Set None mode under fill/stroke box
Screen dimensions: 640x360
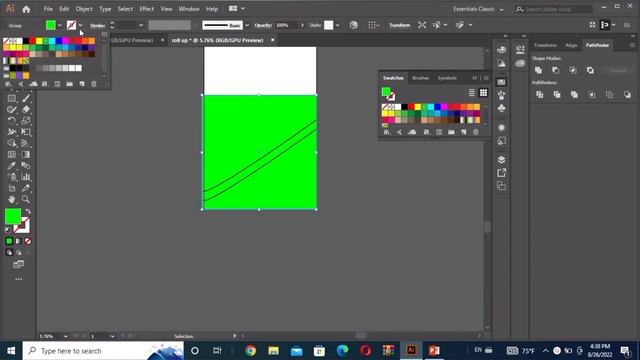28,241
